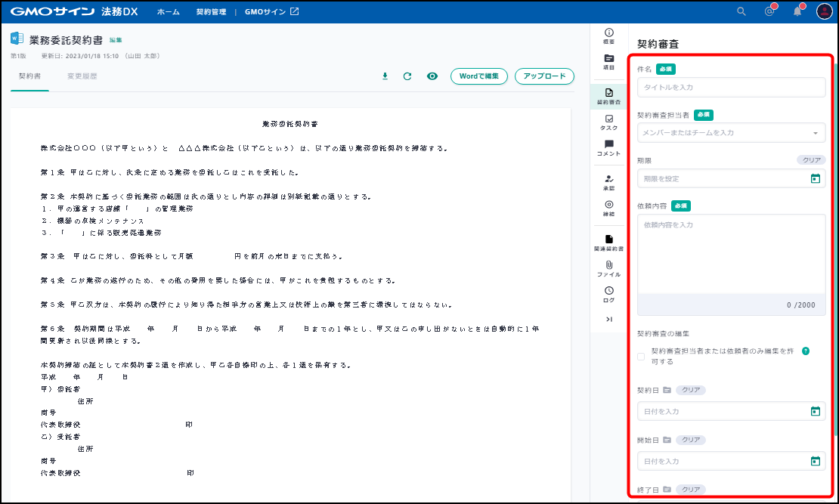The image size is (839, 504).
Task: Collapse the side panel with arrow icon
Action: [x=609, y=320]
